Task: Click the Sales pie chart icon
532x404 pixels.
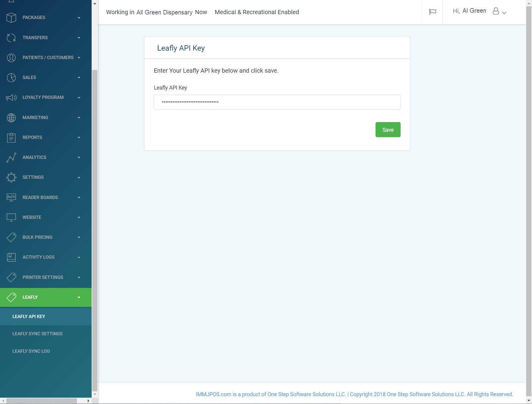Action: coord(11,77)
